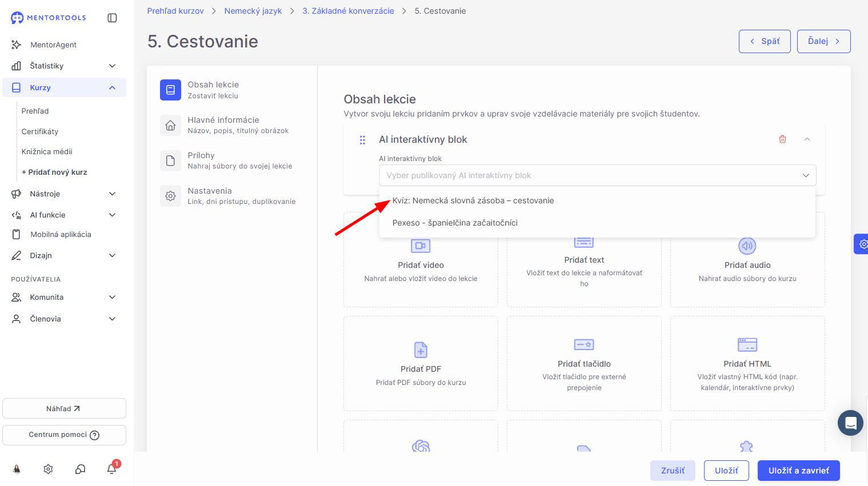Open the settings gear in the bottom sidebar

point(48,469)
